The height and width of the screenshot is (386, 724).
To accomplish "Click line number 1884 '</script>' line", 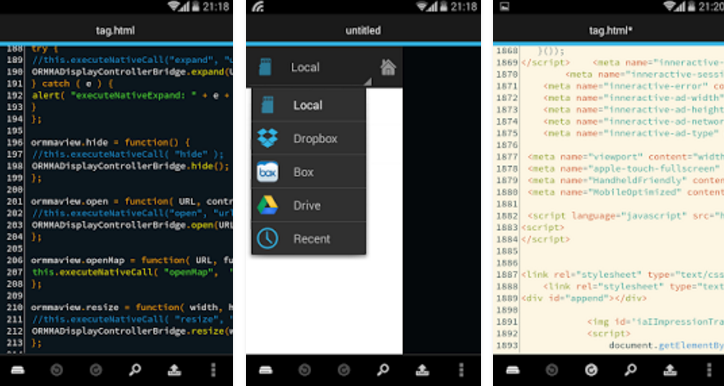I will pyautogui.click(x=546, y=239).
